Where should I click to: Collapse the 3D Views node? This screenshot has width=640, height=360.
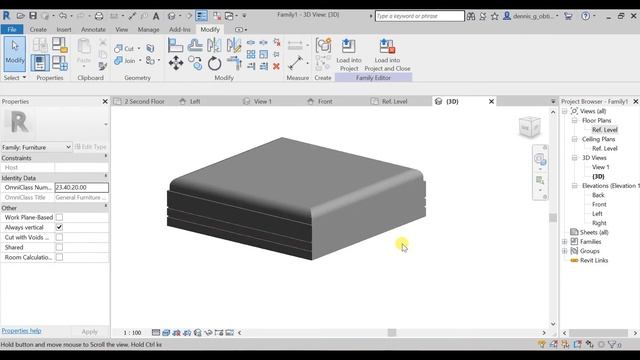(574, 158)
